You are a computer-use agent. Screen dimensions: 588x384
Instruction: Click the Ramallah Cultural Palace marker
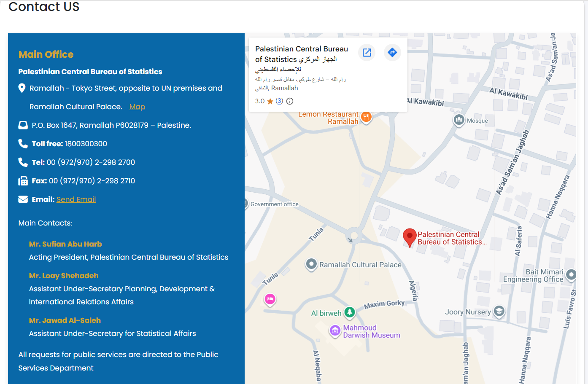(311, 264)
